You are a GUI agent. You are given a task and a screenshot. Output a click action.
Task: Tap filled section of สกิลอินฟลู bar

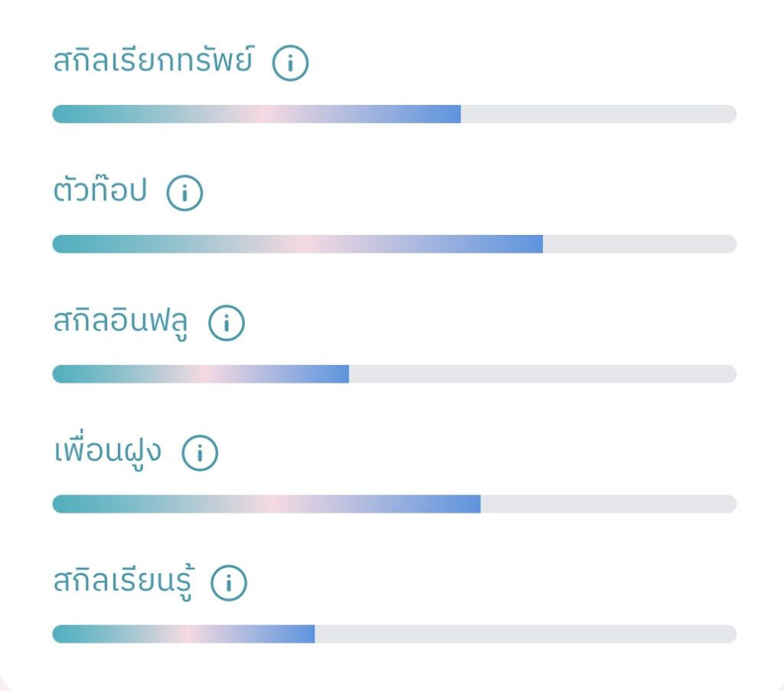pyautogui.click(x=201, y=374)
